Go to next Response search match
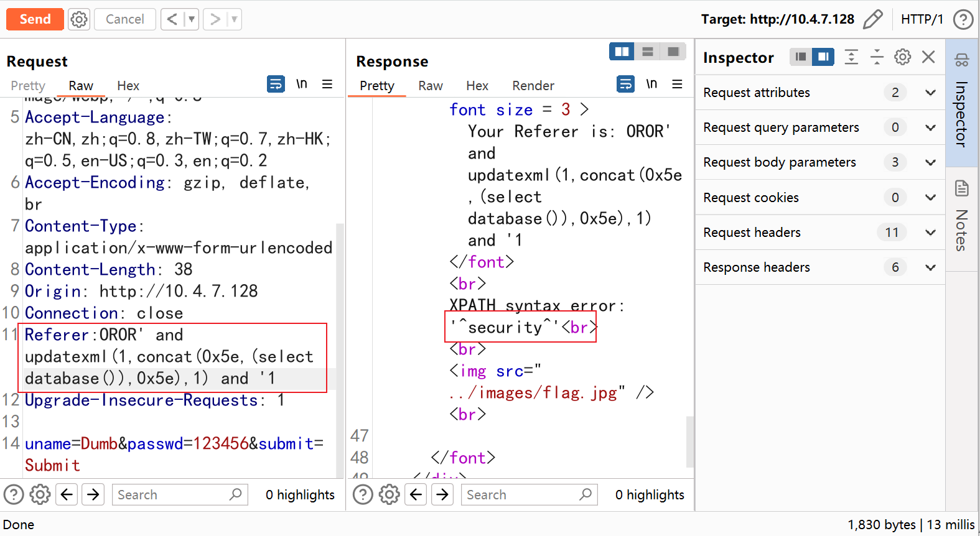Viewport: 980px width, 536px height. [442, 495]
